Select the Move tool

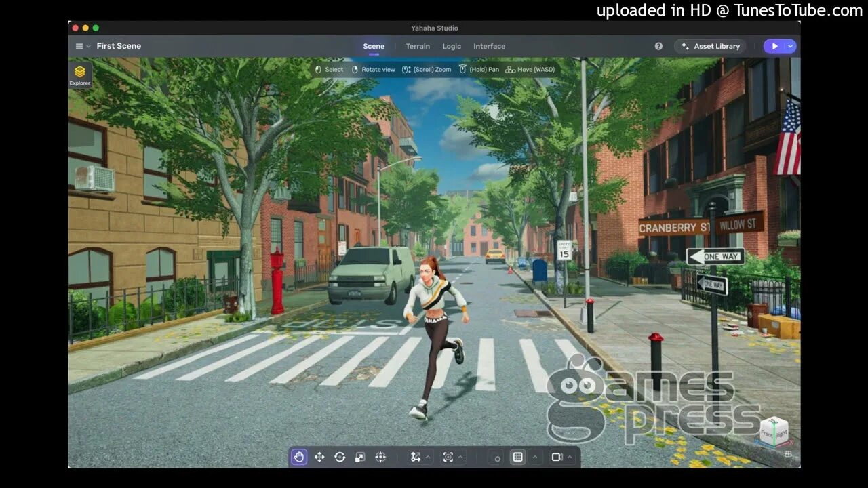[x=319, y=457]
